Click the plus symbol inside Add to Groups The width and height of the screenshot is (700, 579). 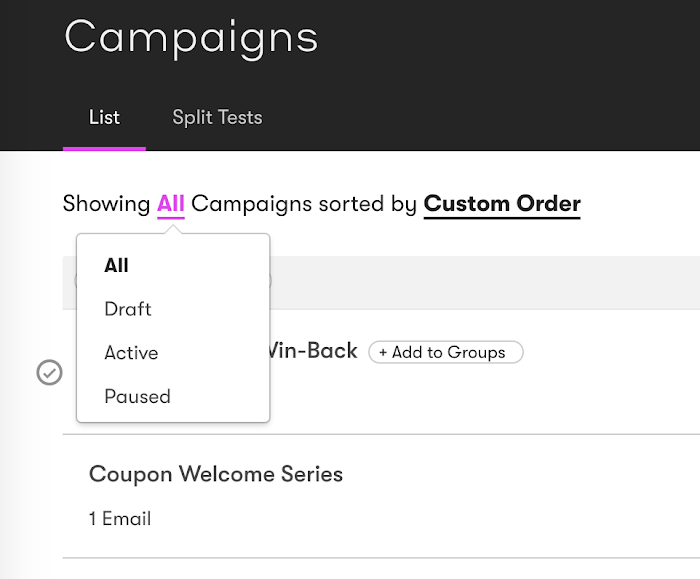[383, 352]
